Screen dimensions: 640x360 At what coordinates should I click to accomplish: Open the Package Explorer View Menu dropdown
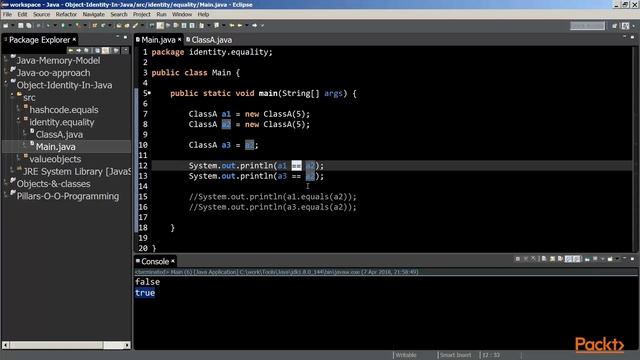(126, 50)
